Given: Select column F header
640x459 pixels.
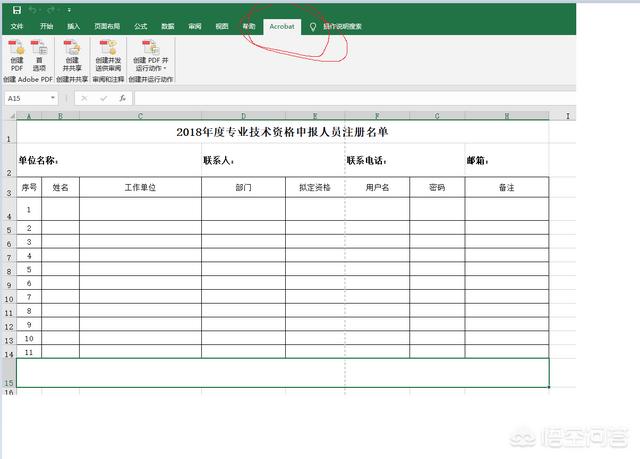Looking at the screenshot, I should click(x=377, y=116).
